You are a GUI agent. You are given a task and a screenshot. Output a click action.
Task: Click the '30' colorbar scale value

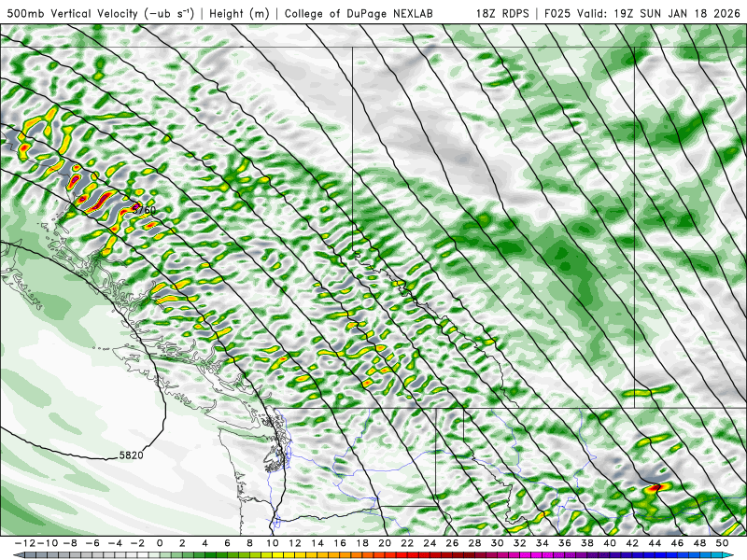(497, 543)
